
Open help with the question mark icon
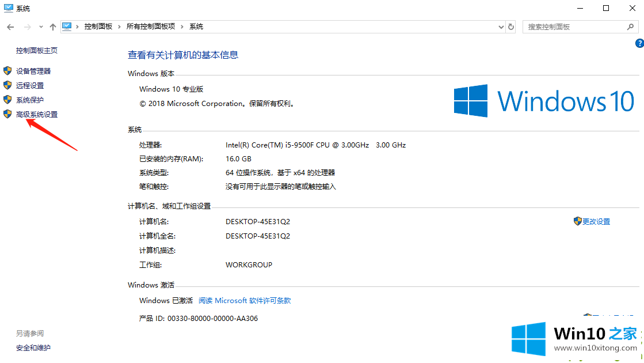point(639,43)
